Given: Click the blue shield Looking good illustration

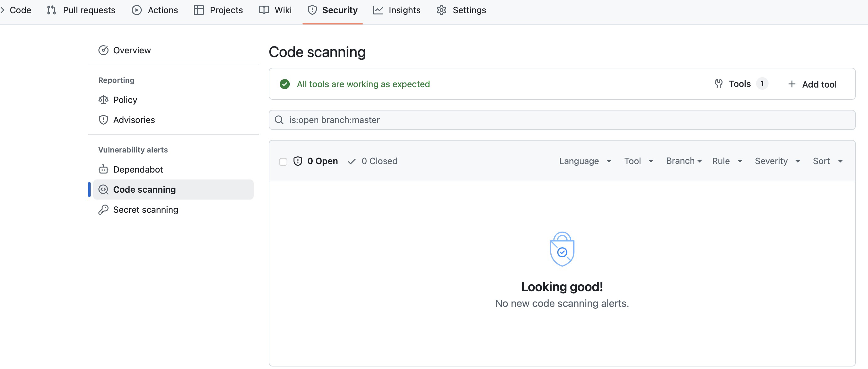Looking at the screenshot, I should 562,249.
